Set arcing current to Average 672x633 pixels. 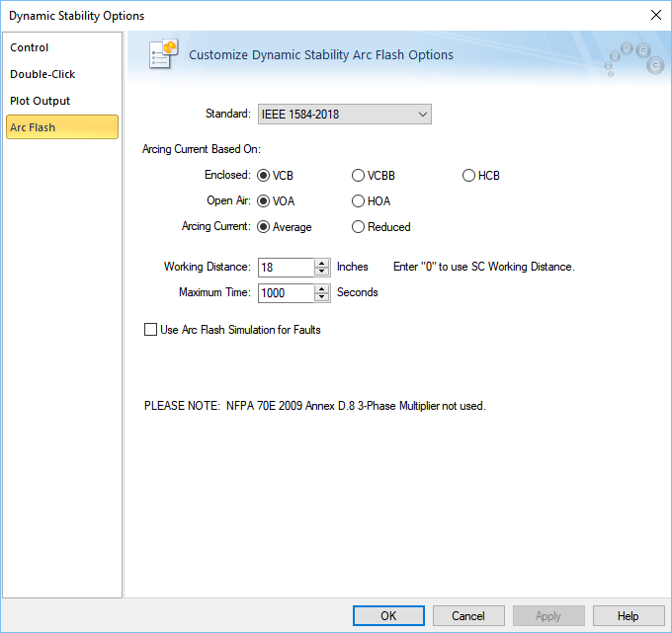(264, 227)
